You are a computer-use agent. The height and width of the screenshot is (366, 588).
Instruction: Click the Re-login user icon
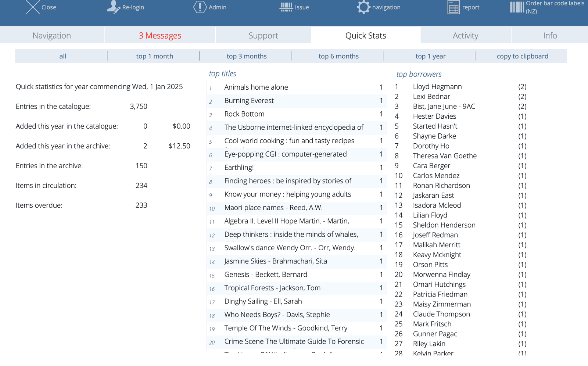113,7
